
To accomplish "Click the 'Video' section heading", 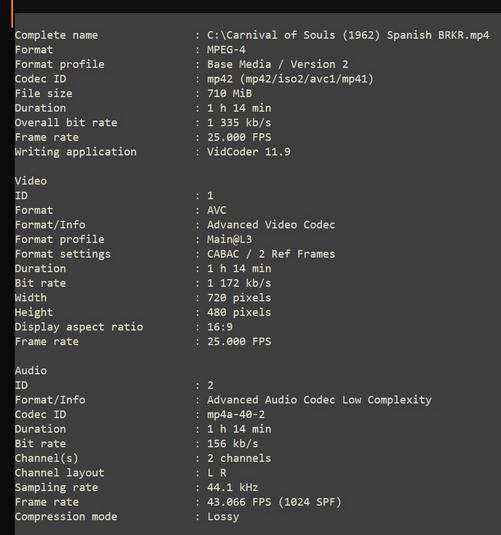I will click(x=31, y=181).
